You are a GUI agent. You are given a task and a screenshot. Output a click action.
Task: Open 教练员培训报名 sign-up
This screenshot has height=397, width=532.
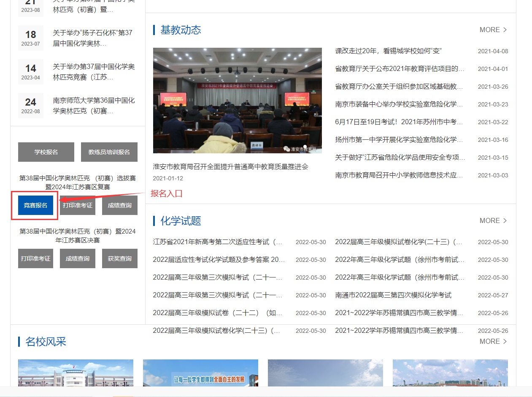tap(109, 152)
